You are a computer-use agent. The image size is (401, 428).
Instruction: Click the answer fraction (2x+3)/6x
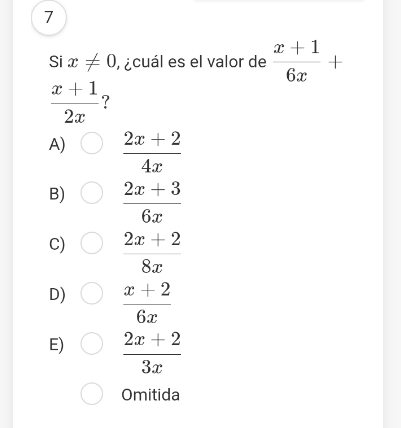pyautogui.click(x=152, y=202)
